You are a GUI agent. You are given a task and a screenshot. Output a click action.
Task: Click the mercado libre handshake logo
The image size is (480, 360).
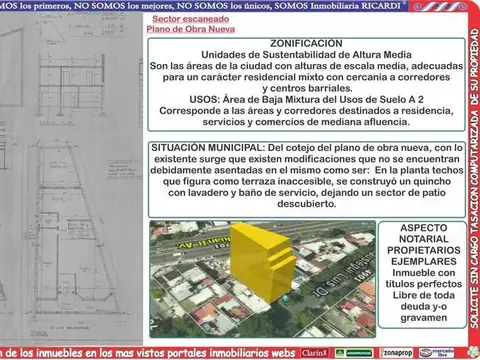coord(437,353)
